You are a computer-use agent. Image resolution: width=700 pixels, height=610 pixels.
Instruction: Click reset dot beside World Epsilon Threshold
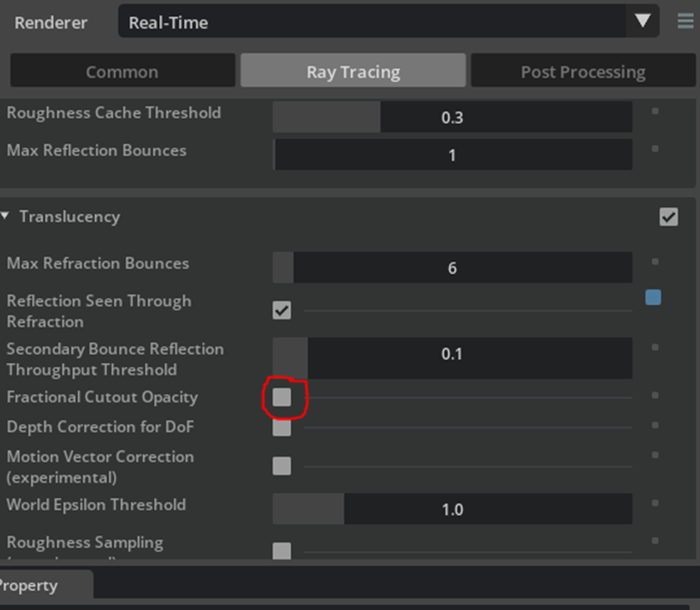pyautogui.click(x=655, y=504)
